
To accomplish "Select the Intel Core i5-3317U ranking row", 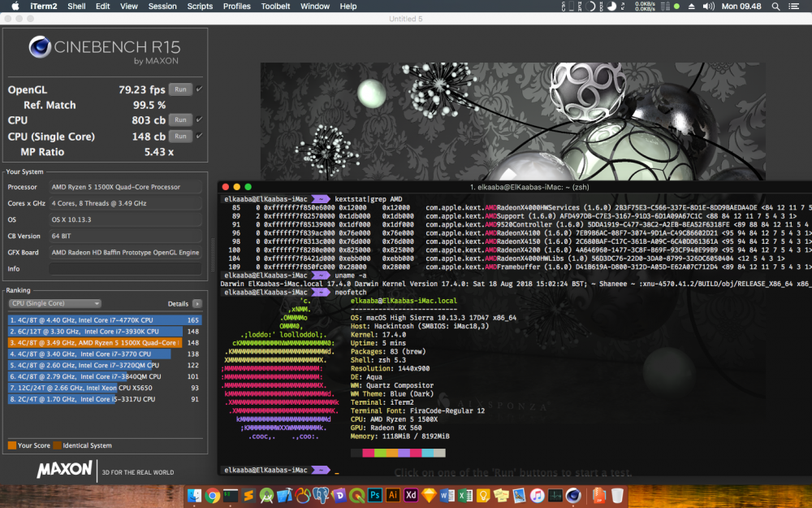I will (x=105, y=399).
